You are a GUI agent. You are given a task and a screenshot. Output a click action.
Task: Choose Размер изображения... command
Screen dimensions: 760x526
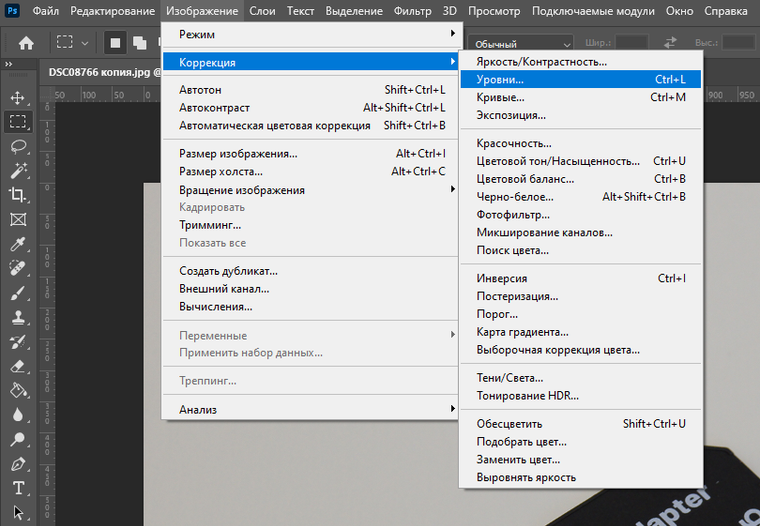(310, 154)
